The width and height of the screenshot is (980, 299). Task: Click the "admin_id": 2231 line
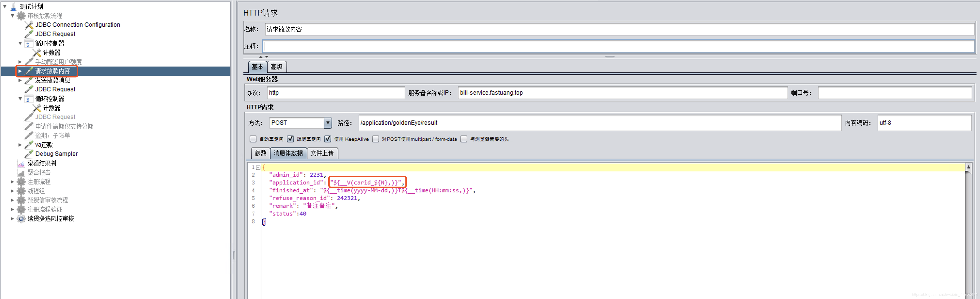pos(298,175)
